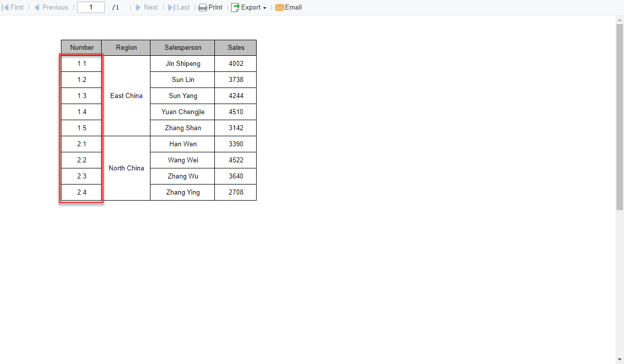Click sales value 4244

click(x=236, y=96)
